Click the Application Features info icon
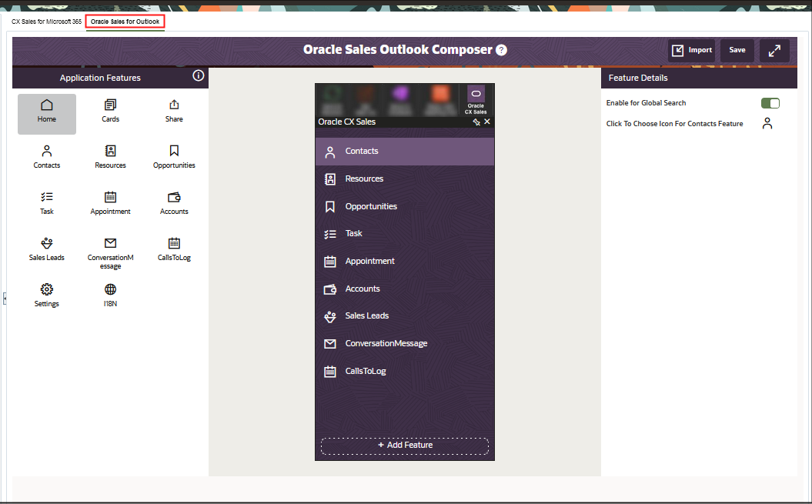This screenshot has width=812, height=504. point(199,75)
